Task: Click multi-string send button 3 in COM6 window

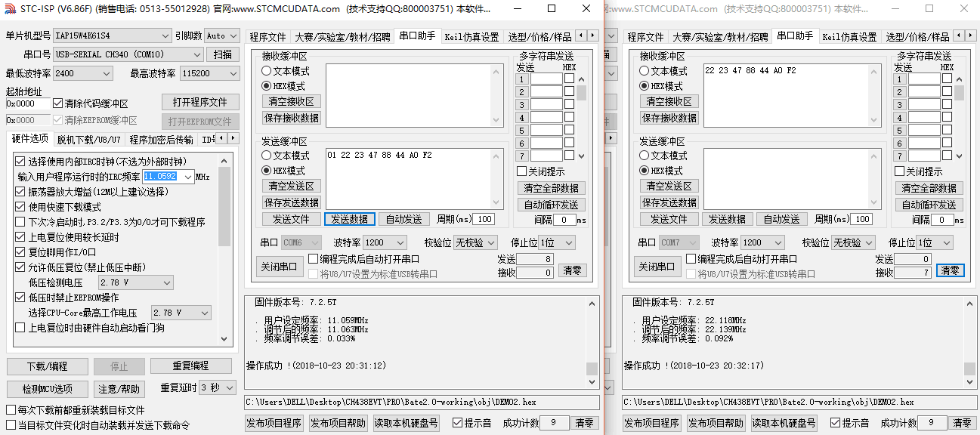Action: [x=521, y=104]
